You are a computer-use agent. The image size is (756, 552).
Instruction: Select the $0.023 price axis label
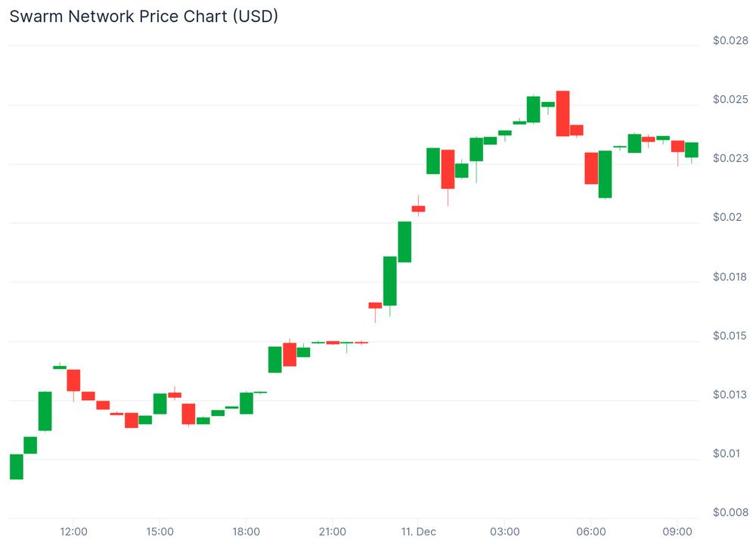(730, 158)
